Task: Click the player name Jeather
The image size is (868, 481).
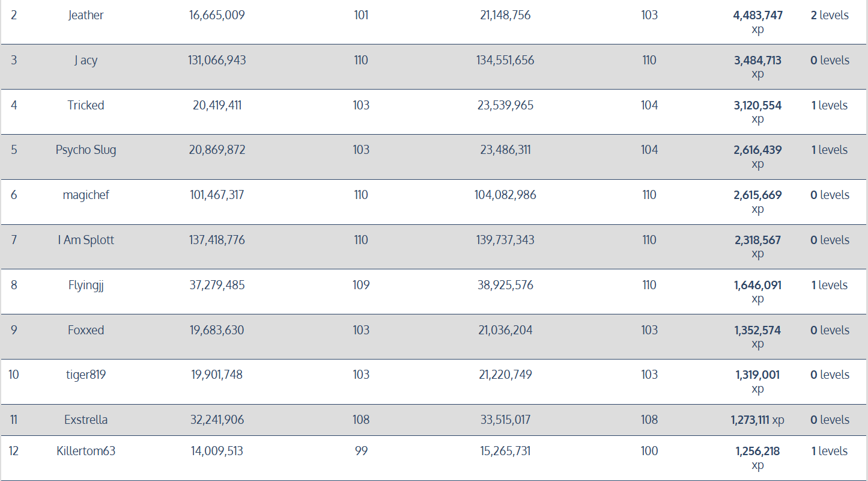Action: coord(86,16)
